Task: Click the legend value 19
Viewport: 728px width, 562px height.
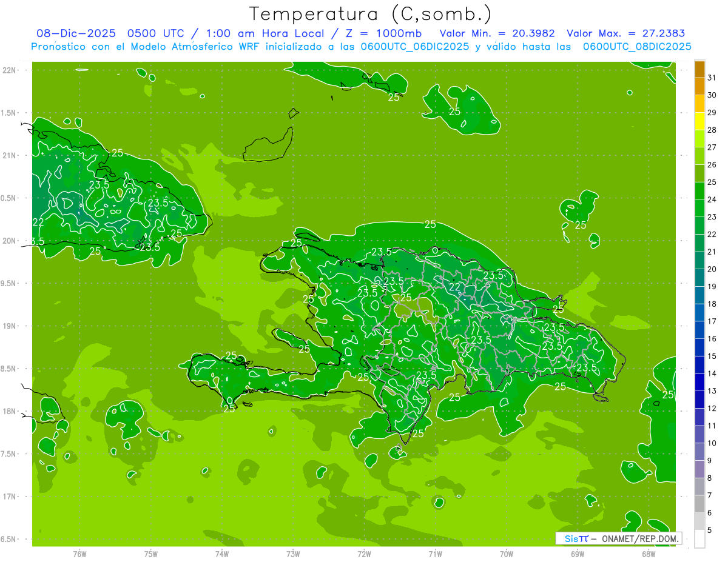Action: (x=712, y=286)
